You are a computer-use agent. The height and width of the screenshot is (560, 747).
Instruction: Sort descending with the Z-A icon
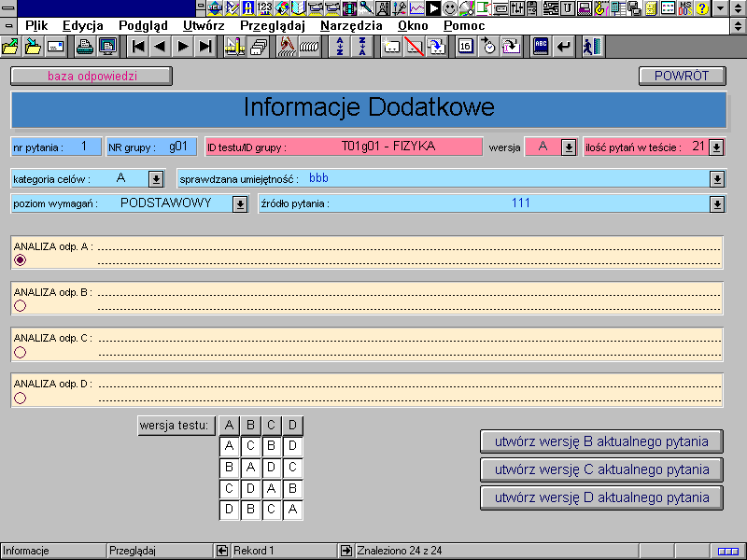[x=360, y=46]
